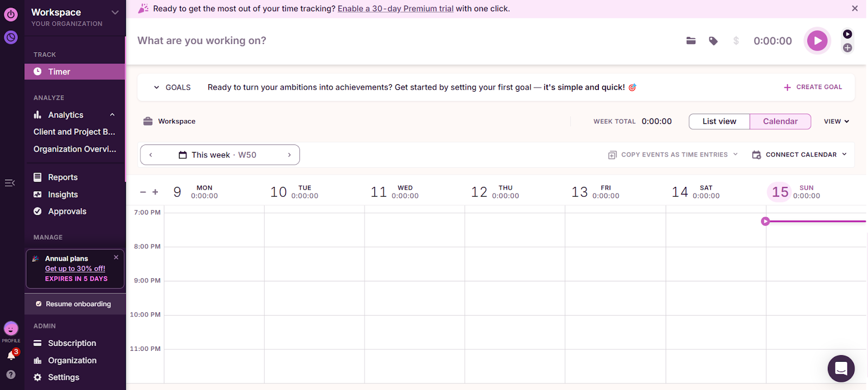The image size is (868, 390).
Task: Switch to List view
Action: (x=719, y=122)
